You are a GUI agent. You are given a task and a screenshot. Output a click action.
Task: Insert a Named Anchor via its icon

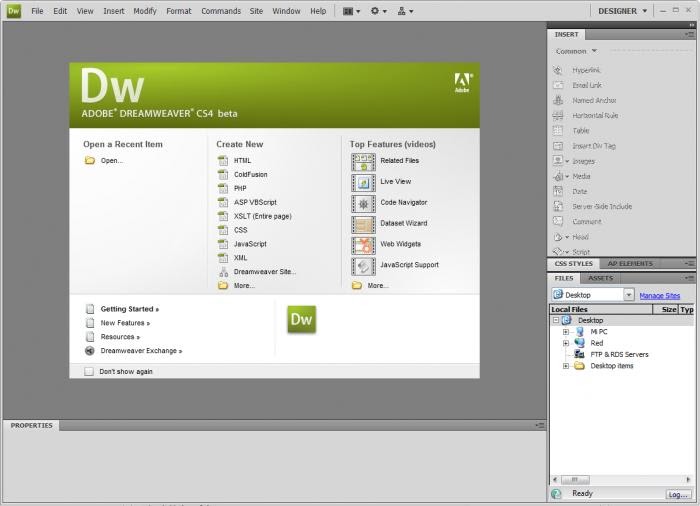tap(558, 100)
